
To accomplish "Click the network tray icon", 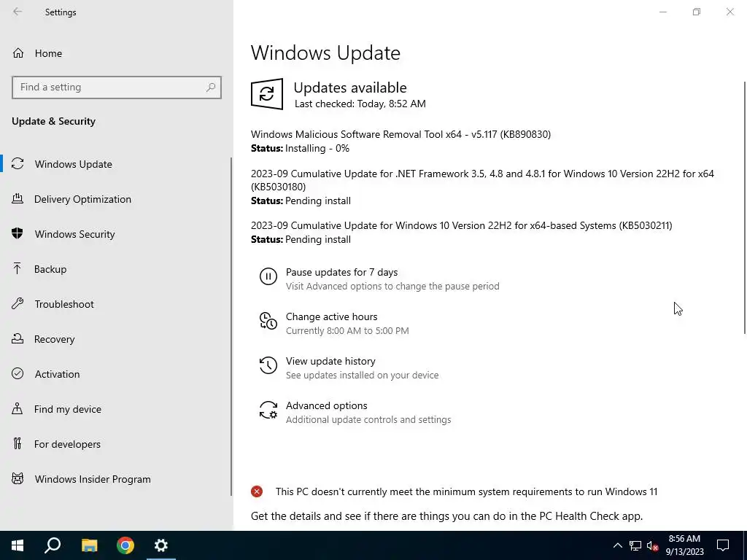I will [635, 545].
